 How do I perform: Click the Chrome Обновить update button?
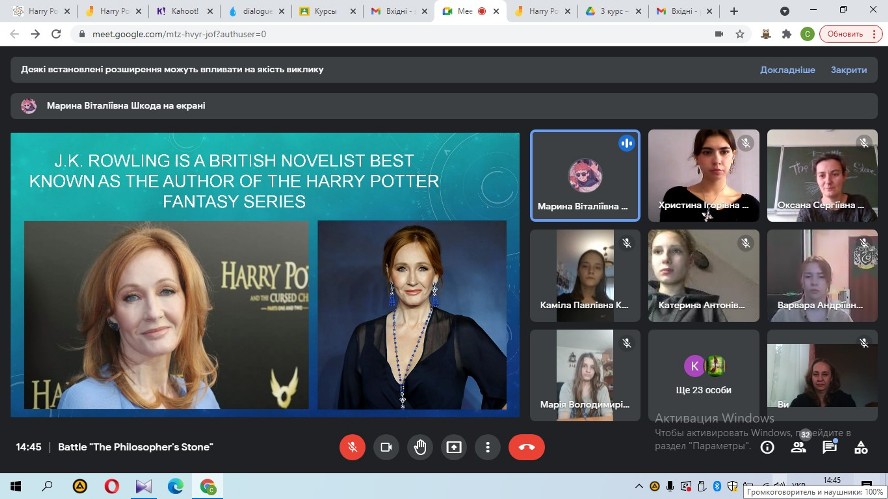[851, 33]
